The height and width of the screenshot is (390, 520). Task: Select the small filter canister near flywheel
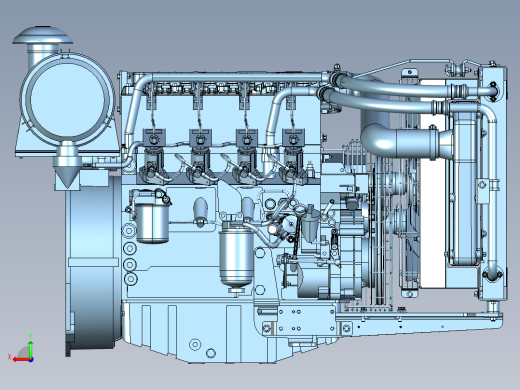(x=152, y=222)
